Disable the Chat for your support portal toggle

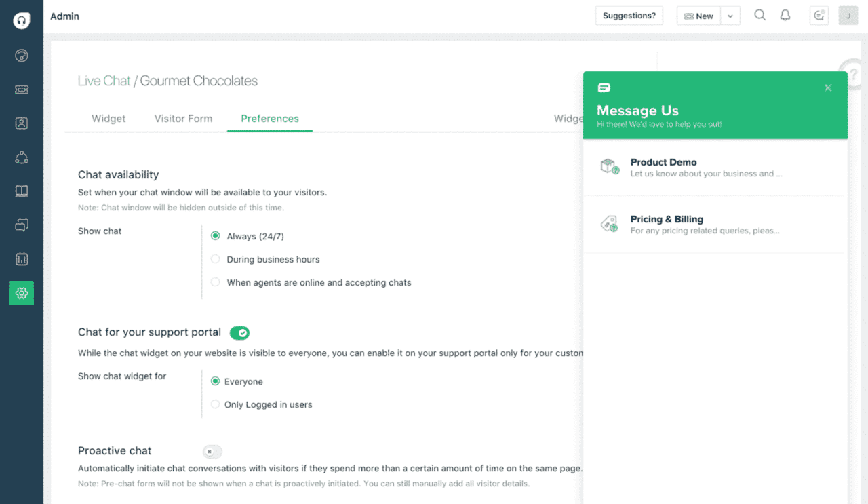(239, 332)
